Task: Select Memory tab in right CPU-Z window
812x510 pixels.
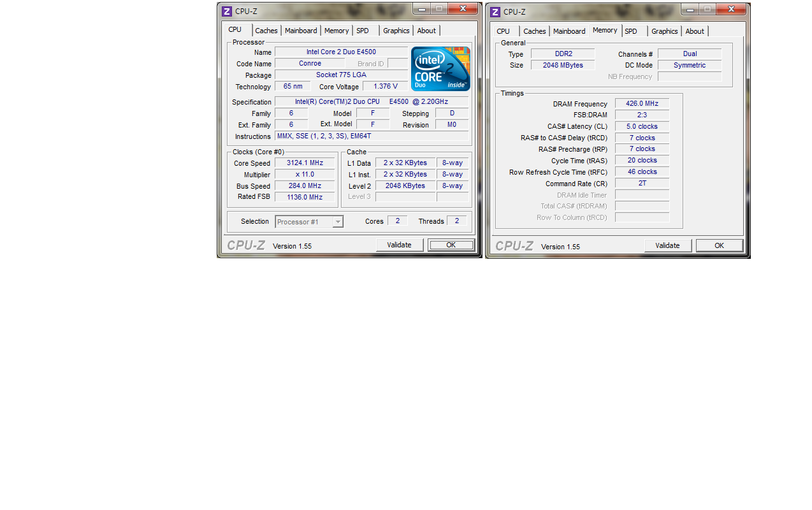Action: click(x=605, y=30)
